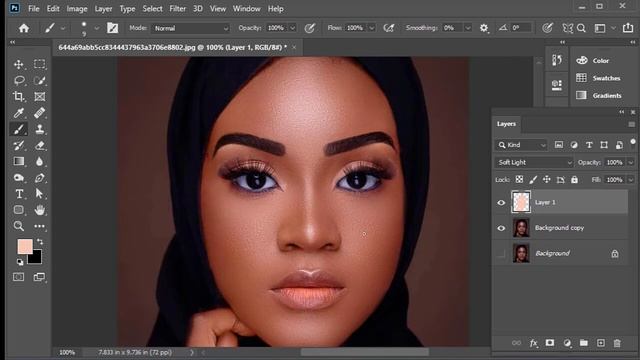Toggle pressure for opacity icon
The height and width of the screenshot is (360, 640).
(310, 28)
